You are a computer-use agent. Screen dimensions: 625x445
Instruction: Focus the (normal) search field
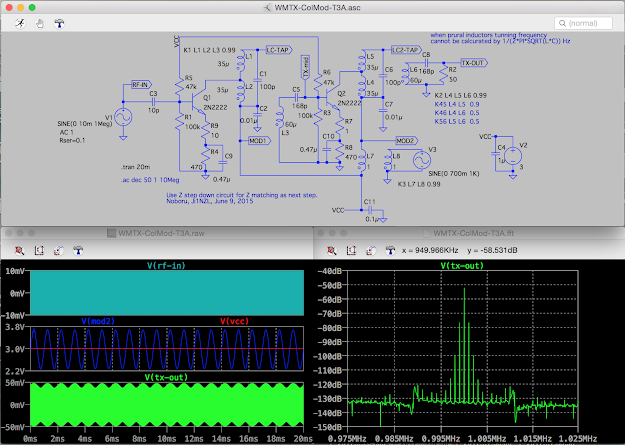583,24
